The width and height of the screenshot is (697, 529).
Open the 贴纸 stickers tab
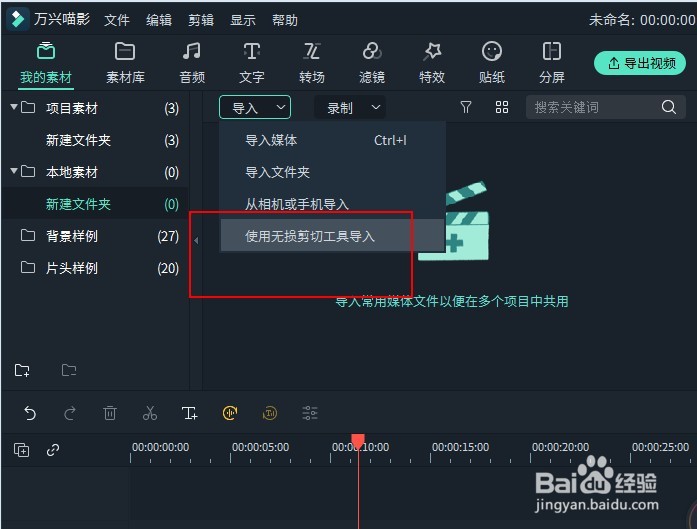[x=492, y=63]
